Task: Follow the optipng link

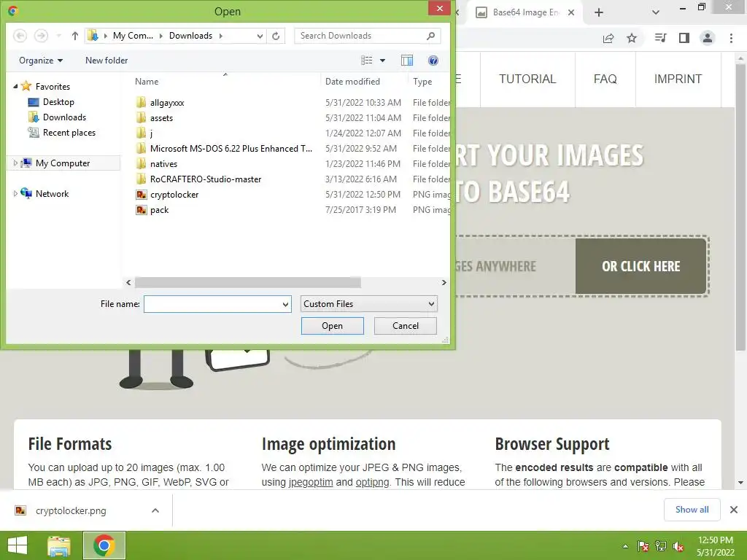Action: click(373, 482)
